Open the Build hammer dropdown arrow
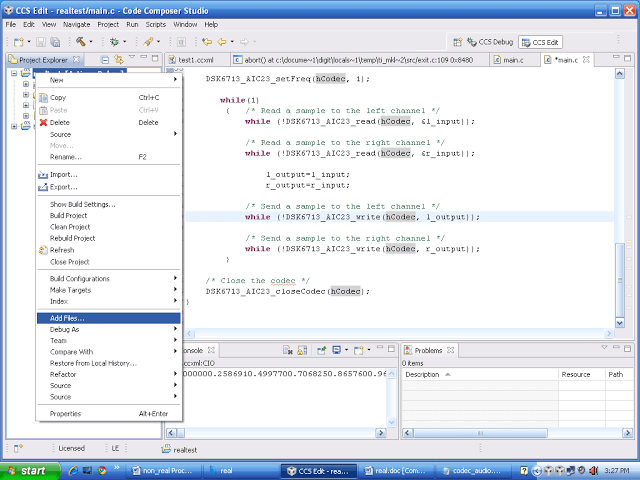Image resolution: width=640 pixels, height=480 pixels. click(91, 42)
